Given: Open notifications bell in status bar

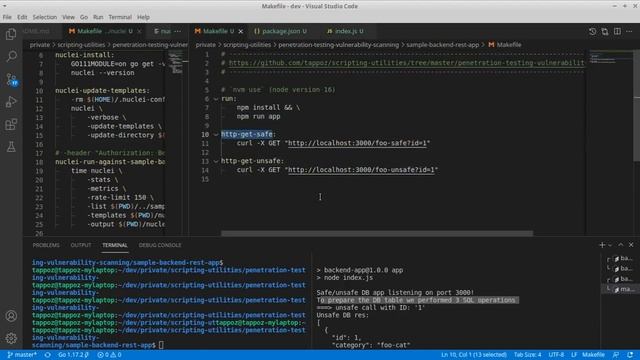Looking at the screenshot, I should coord(630,355).
